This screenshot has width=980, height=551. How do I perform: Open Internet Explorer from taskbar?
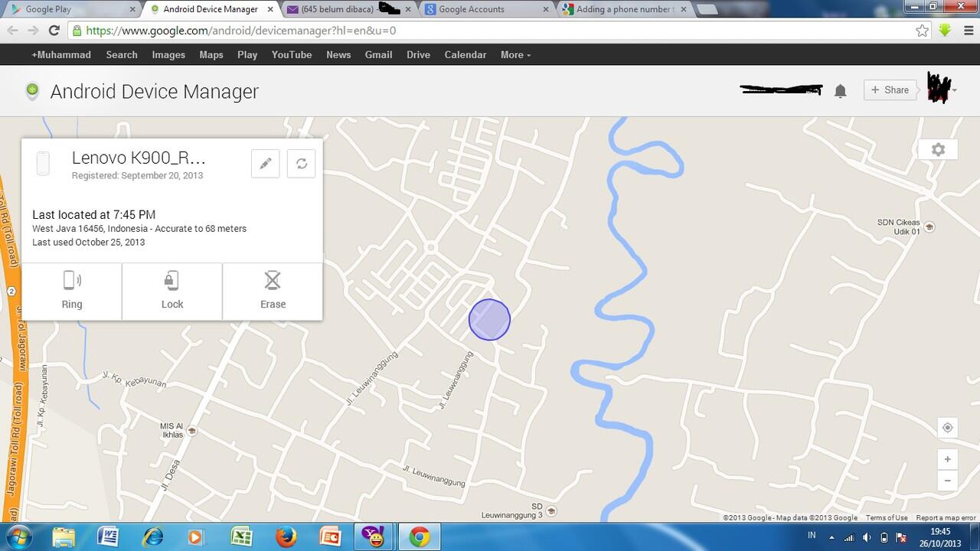[153, 537]
